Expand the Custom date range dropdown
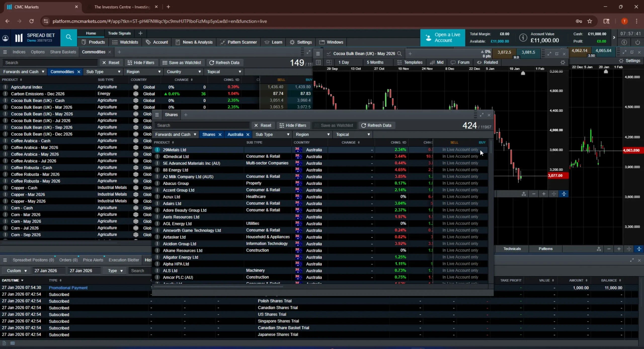 17,271
